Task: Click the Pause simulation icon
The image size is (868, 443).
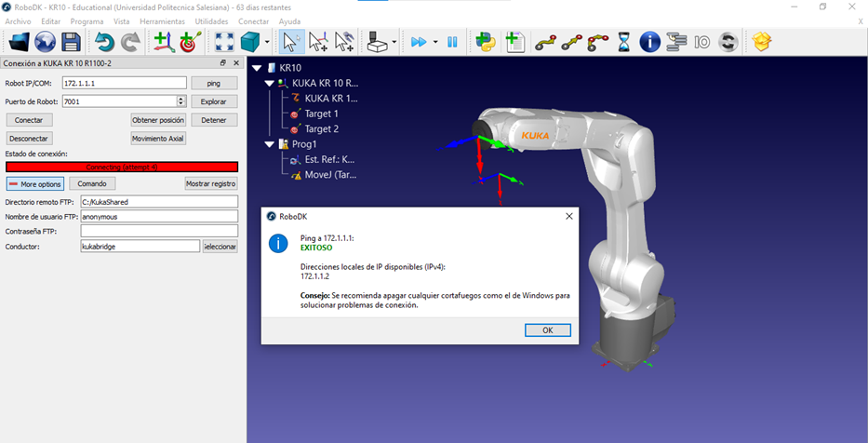Action: coord(453,42)
